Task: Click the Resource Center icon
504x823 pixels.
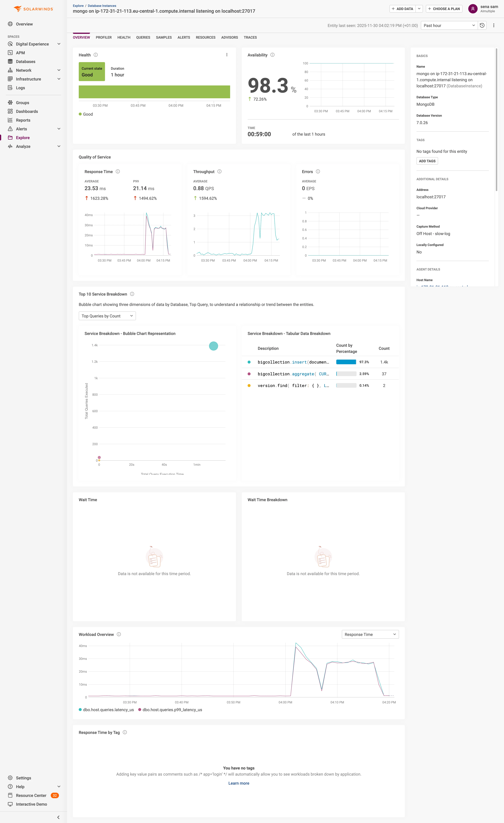Action: [x=10, y=795]
